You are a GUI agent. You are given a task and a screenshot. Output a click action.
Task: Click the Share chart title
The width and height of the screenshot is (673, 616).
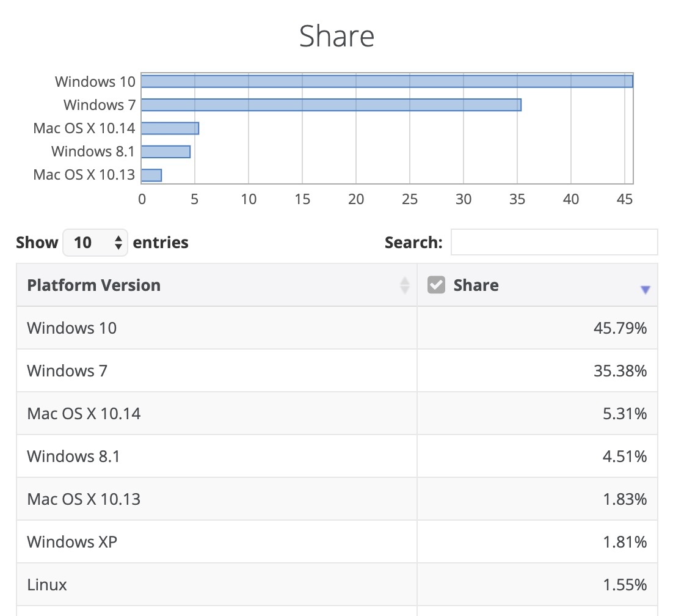336,37
